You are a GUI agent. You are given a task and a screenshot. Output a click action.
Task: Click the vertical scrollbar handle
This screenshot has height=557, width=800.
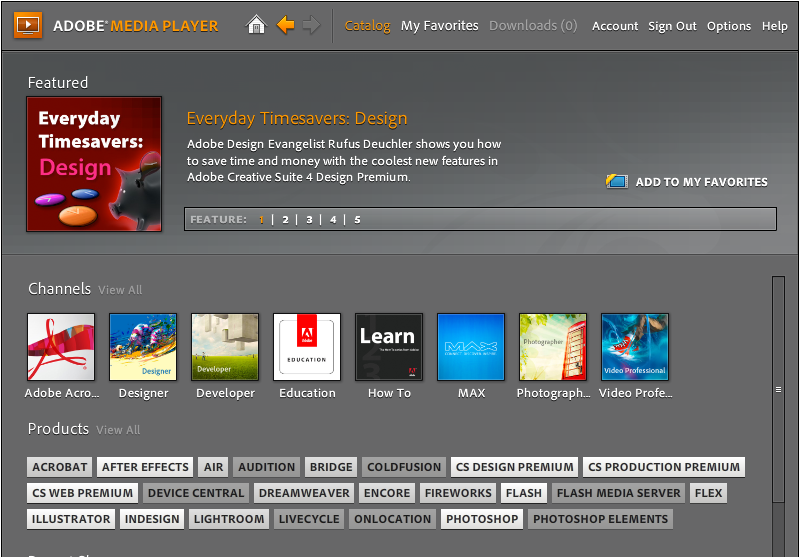click(778, 389)
